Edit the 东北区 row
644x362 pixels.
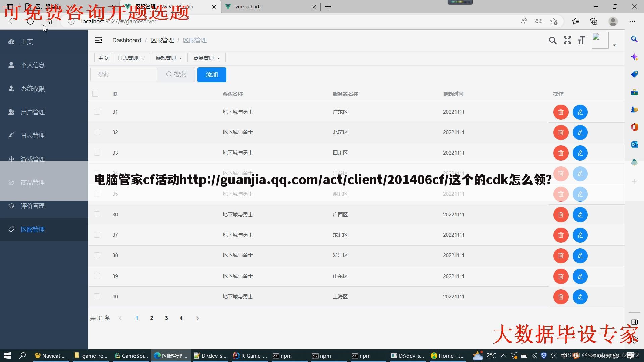pos(580,235)
